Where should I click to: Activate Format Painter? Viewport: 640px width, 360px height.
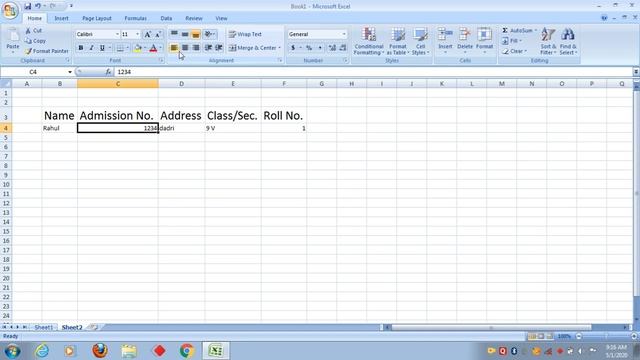coord(46,51)
